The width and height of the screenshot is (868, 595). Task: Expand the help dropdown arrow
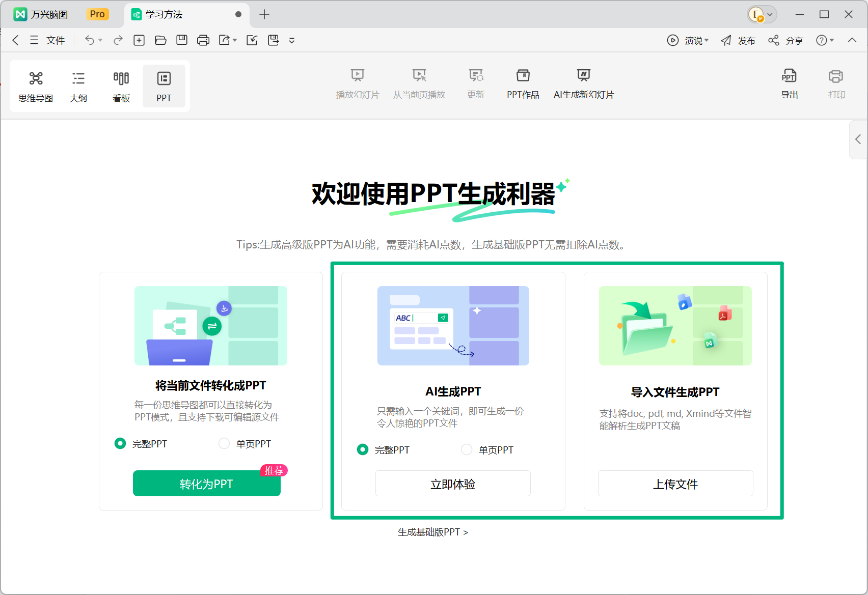[x=832, y=40]
